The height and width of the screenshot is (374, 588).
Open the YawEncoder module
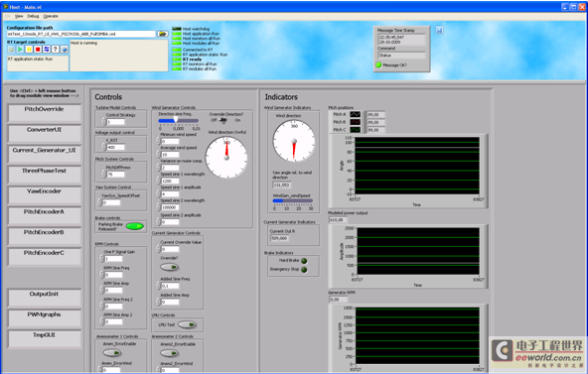point(45,195)
